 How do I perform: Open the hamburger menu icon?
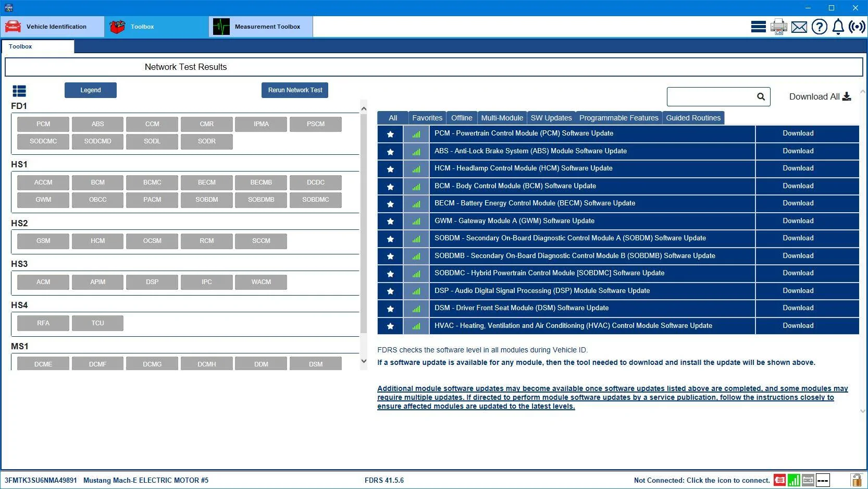click(x=758, y=27)
